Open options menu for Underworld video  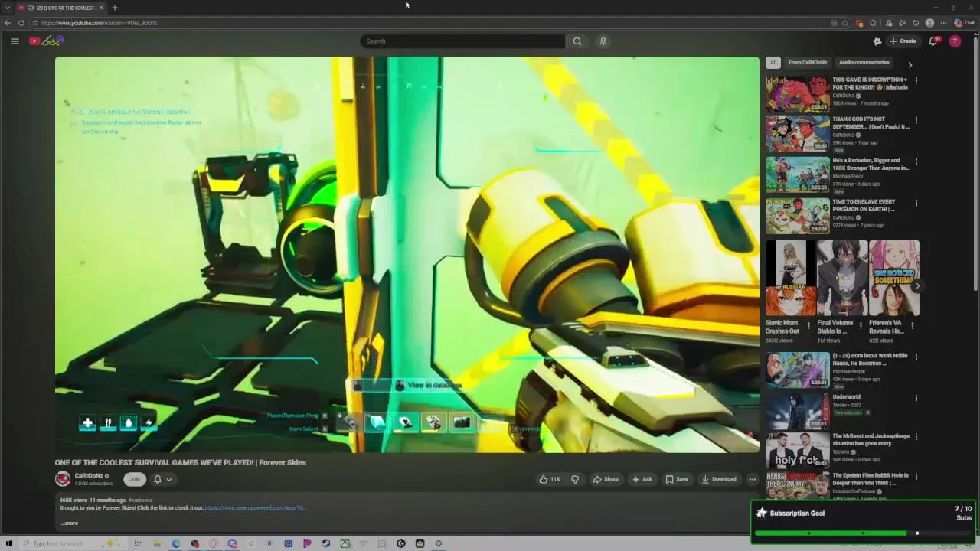click(916, 398)
